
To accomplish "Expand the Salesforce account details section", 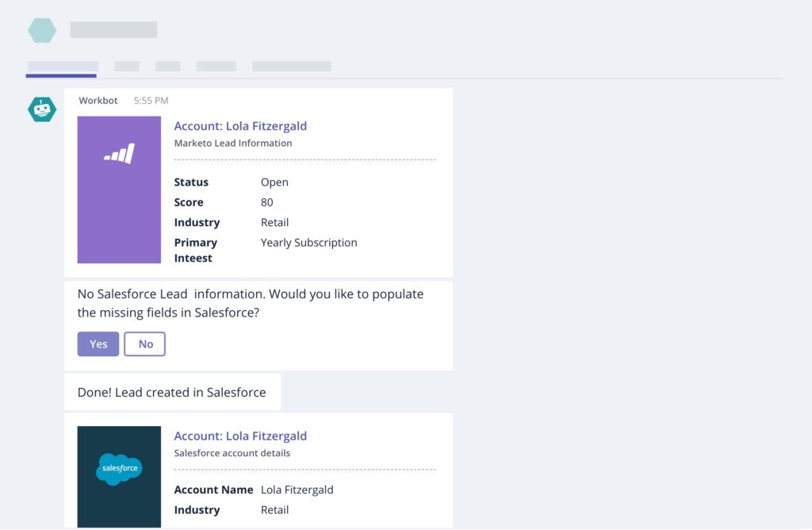I will (x=232, y=453).
